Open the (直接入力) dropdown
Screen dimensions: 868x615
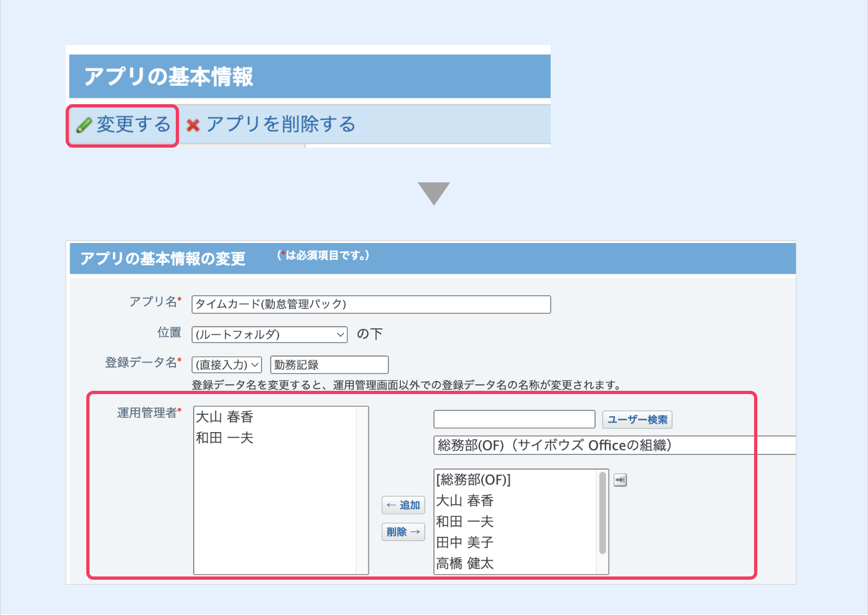227,365
